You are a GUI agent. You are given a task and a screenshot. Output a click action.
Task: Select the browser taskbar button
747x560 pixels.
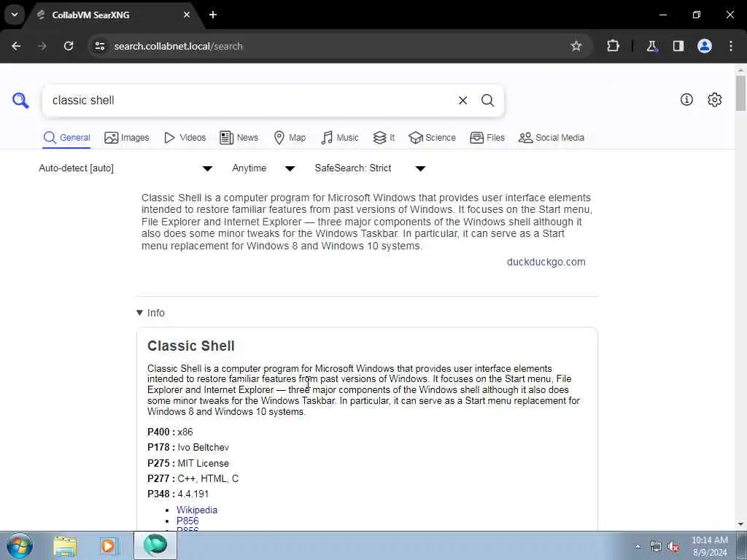tap(155, 545)
